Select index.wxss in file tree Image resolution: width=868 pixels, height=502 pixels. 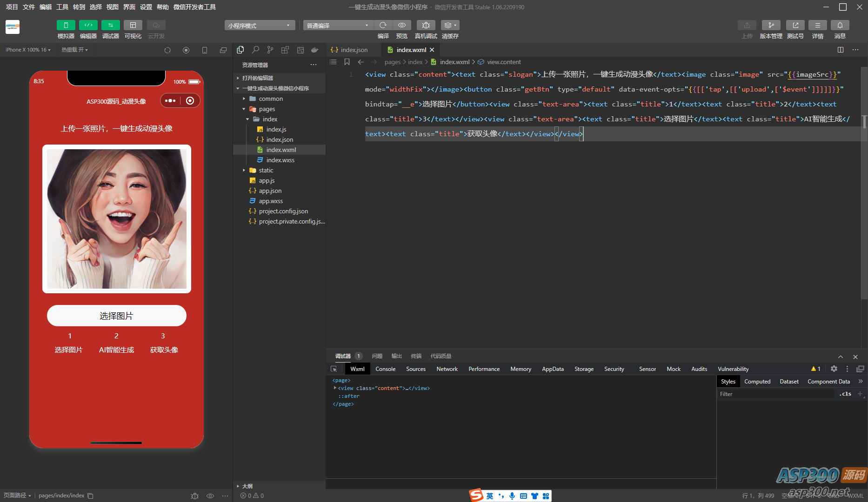click(280, 160)
